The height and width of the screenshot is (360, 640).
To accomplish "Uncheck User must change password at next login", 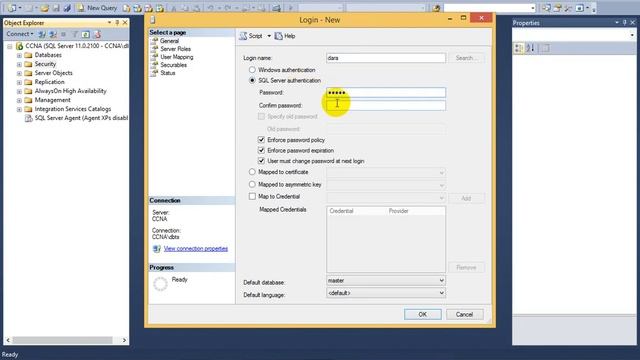I will [261, 161].
